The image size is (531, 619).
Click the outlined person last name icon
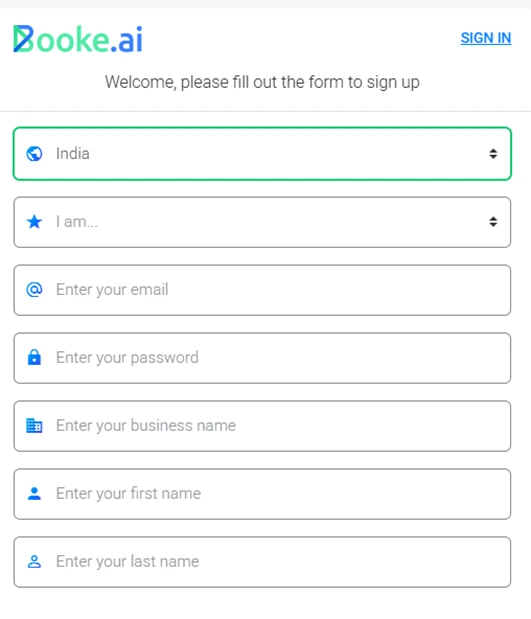click(34, 561)
